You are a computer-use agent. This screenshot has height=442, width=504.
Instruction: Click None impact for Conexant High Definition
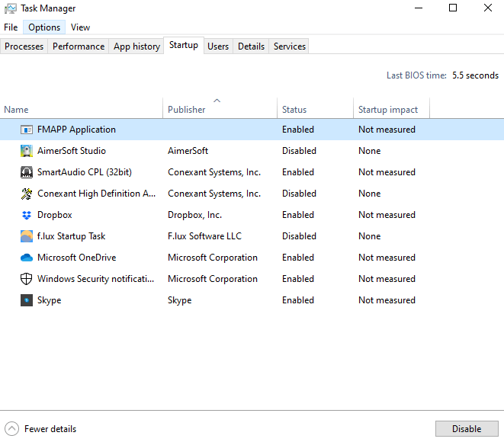(x=369, y=194)
